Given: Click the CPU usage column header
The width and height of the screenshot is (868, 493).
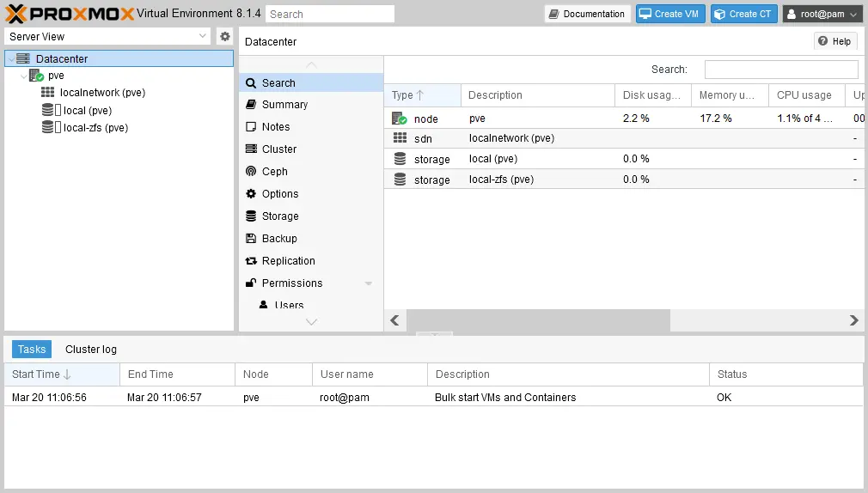Looking at the screenshot, I should coord(807,95).
